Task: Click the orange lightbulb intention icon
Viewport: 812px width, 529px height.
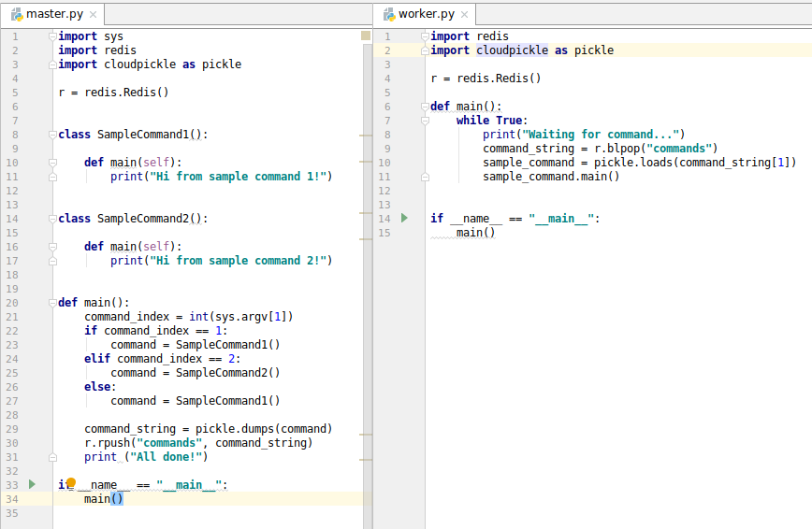Action: coord(70,483)
